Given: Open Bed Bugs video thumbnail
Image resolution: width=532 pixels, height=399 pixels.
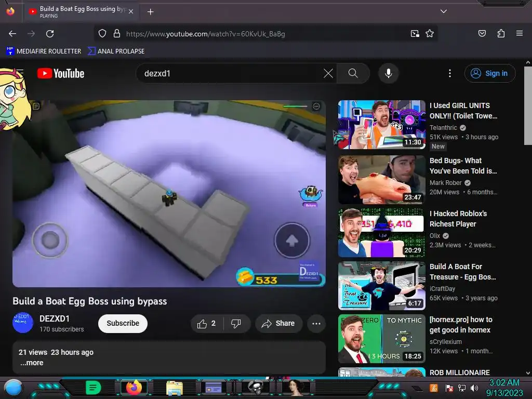Looking at the screenshot, I should pos(382,179).
